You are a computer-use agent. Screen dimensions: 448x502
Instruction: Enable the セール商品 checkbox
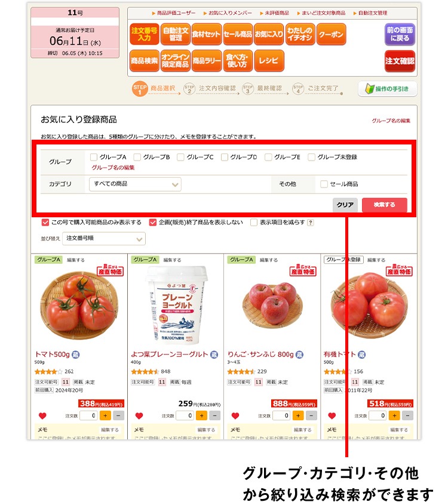click(324, 184)
